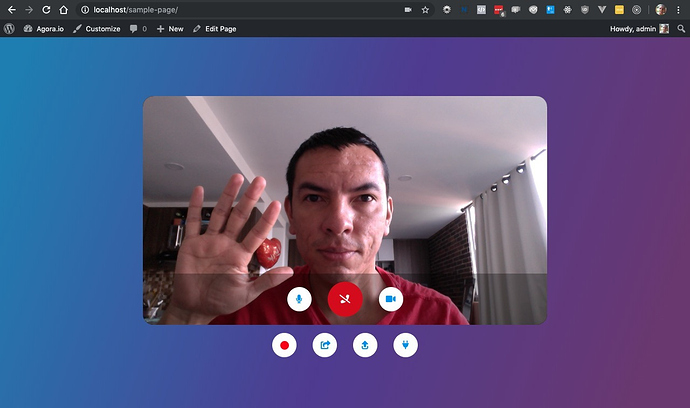
Task: Go back with the browser back arrow
Action: tap(12, 10)
